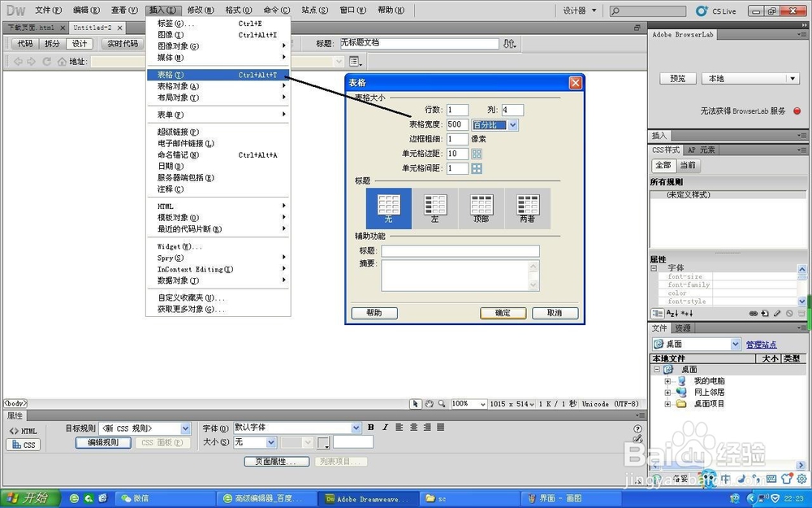Open the 本地 dropdown in BrowserLab panel
This screenshot has width=812, height=508.
[x=750, y=78]
